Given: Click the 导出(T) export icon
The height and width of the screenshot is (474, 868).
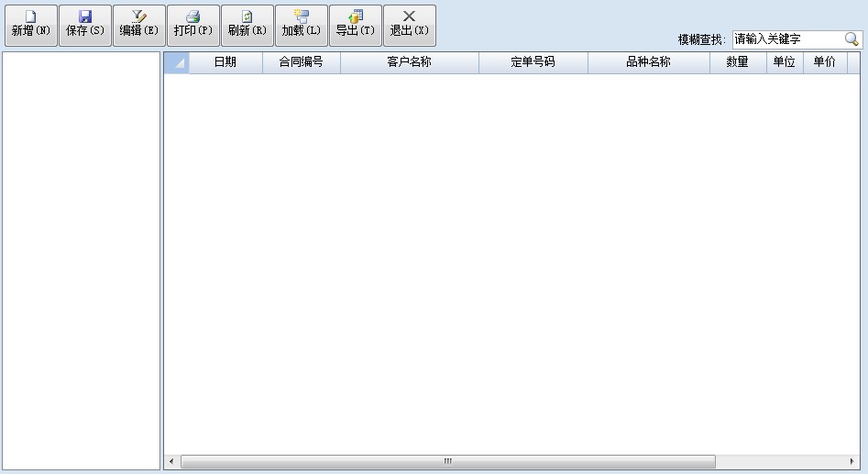Looking at the screenshot, I should 356,17.
